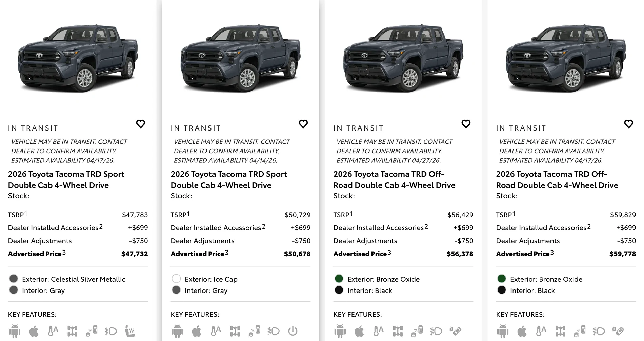Click the heated seats icon under the first TRD Sport
Image resolution: width=644 pixels, height=341 pixels.
130,330
